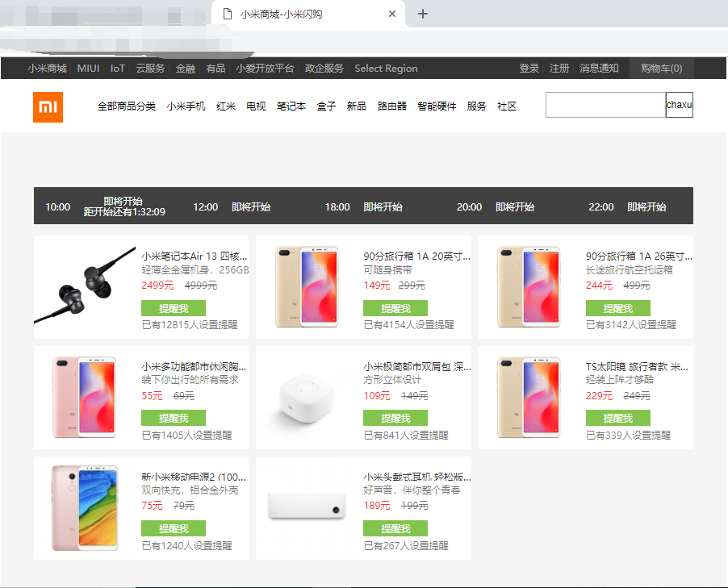Click 提醒我 for 小米头戴式耳机
This screenshot has height=588, width=728.
(x=395, y=528)
